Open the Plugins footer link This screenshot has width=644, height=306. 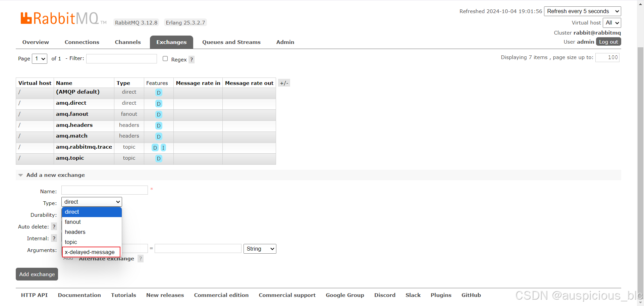(x=441, y=295)
